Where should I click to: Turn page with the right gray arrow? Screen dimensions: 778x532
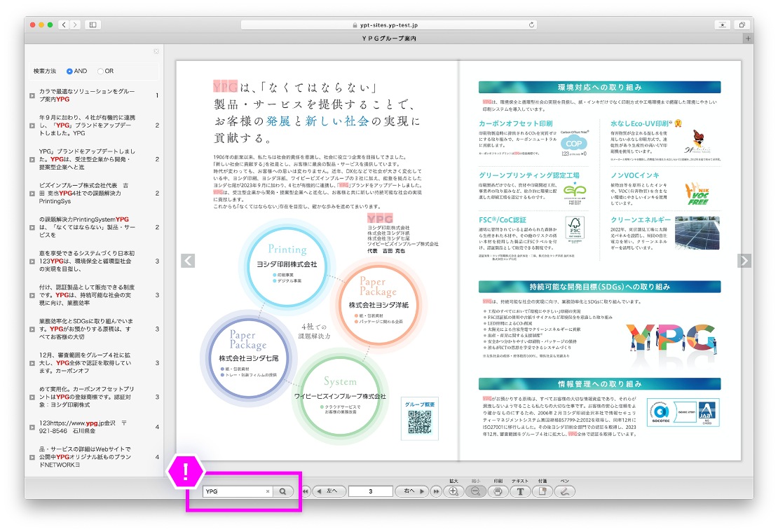744,261
